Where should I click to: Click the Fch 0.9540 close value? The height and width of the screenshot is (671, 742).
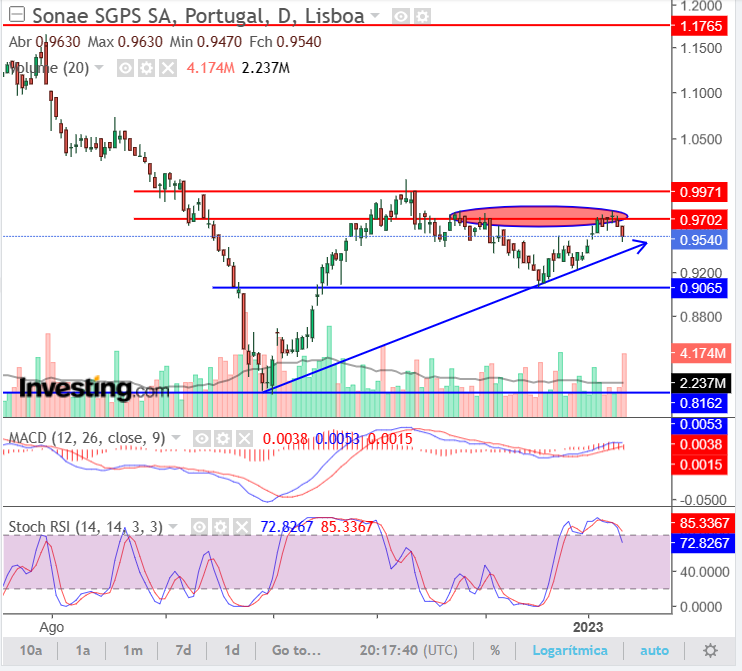(285, 42)
